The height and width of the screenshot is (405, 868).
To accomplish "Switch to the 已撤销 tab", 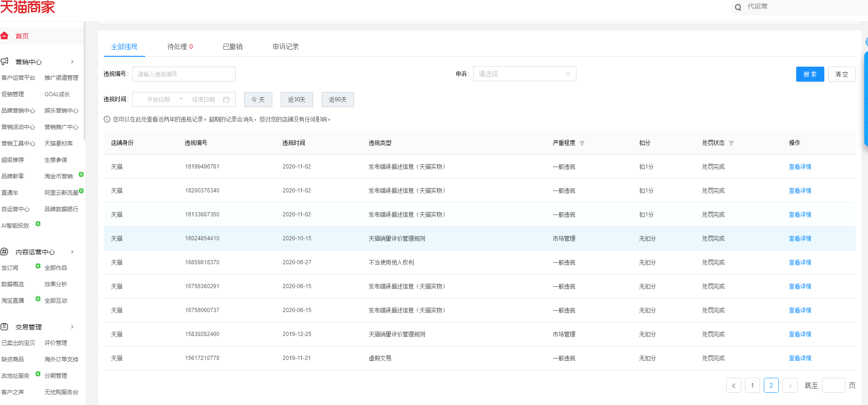I will point(233,46).
